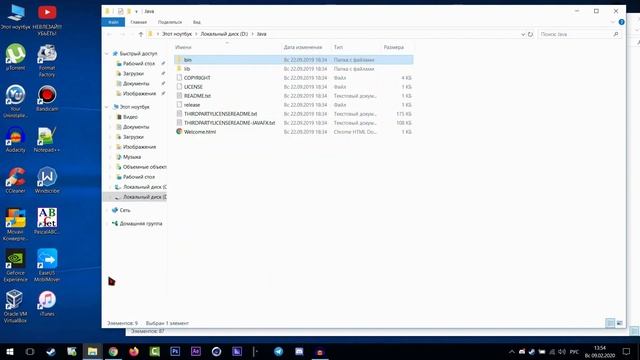Open the File ribbon tab
This screenshot has width=640, height=360.
point(113,22)
